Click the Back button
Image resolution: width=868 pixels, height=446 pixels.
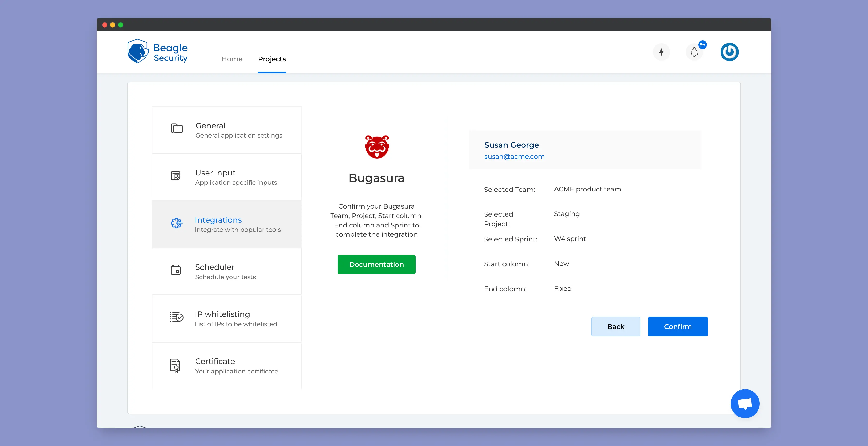pyautogui.click(x=616, y=326)
